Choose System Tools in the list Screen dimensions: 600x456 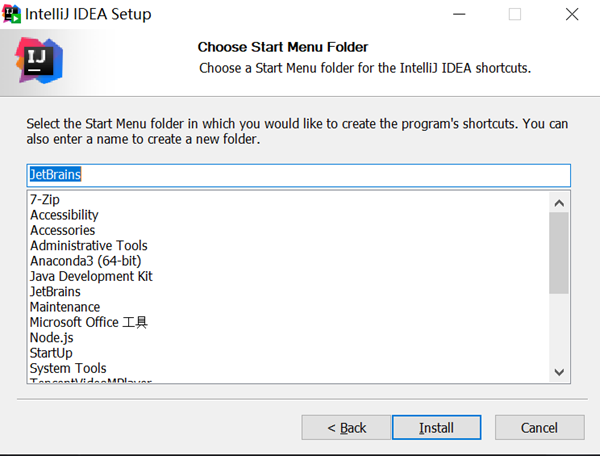pos(67,368)
